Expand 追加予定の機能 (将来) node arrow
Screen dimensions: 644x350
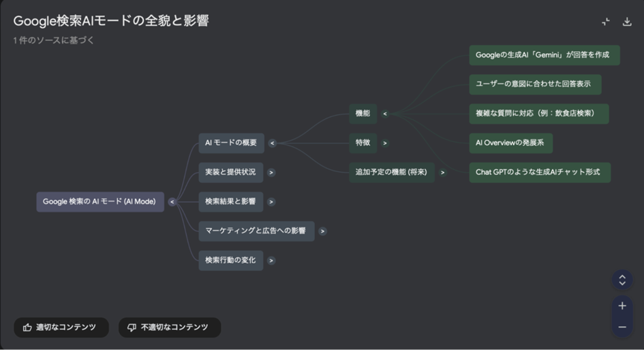pyautogui.click(x=442, y=172)
